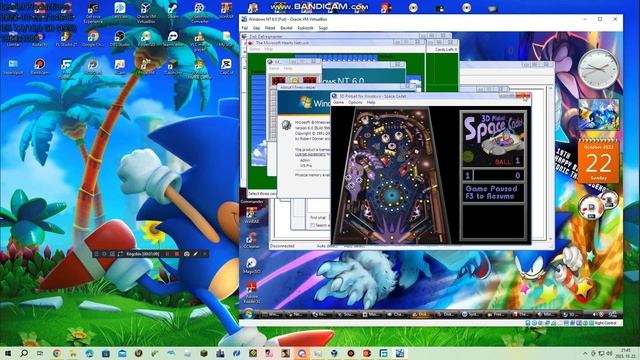Open the Options menu in 3D Pinball
This screenshot has width=640, height=360.
pos(355,102)
